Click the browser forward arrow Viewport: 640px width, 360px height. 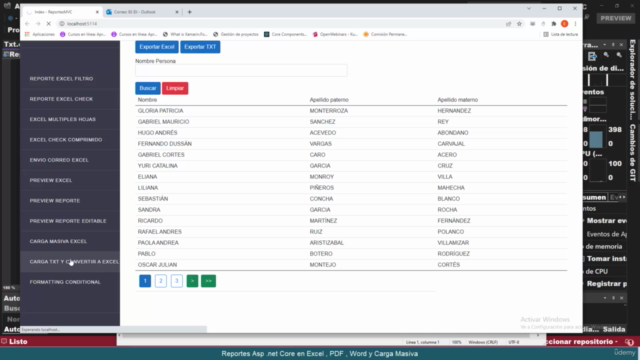38,24
